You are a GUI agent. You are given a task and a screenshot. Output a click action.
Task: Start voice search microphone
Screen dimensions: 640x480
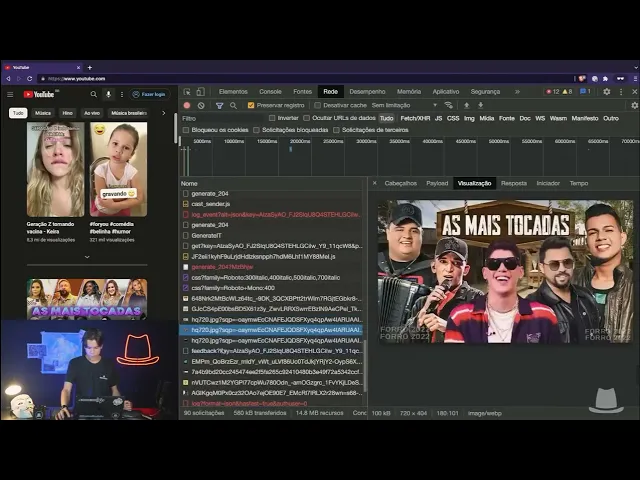[x=108, y=95]
